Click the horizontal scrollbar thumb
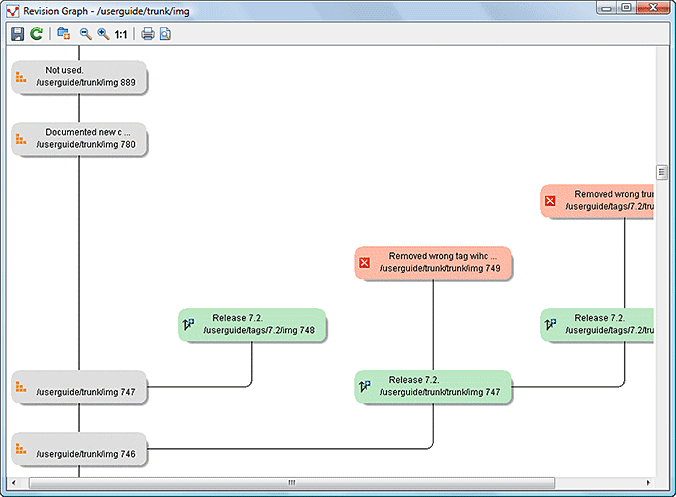The width and height of the screenshot is (676, 497). pyautogui.click(x=292, y=483)
